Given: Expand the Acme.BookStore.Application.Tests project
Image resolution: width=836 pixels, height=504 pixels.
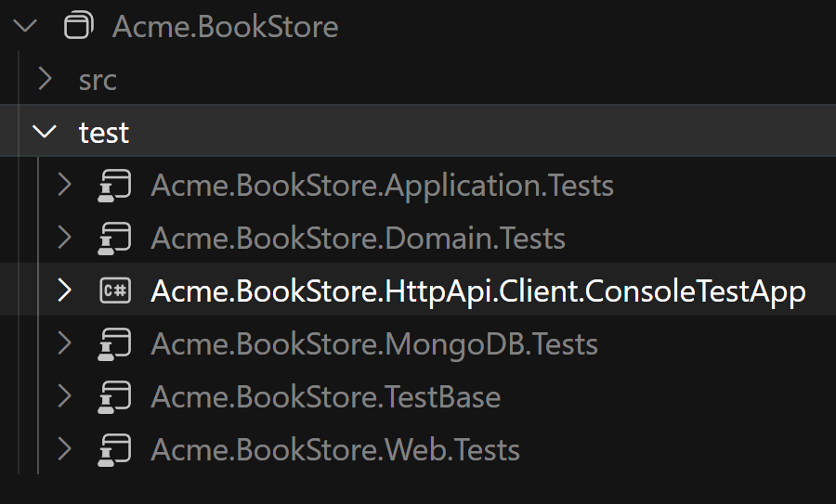Looking at the screenshot, I should tap(64, 185).
